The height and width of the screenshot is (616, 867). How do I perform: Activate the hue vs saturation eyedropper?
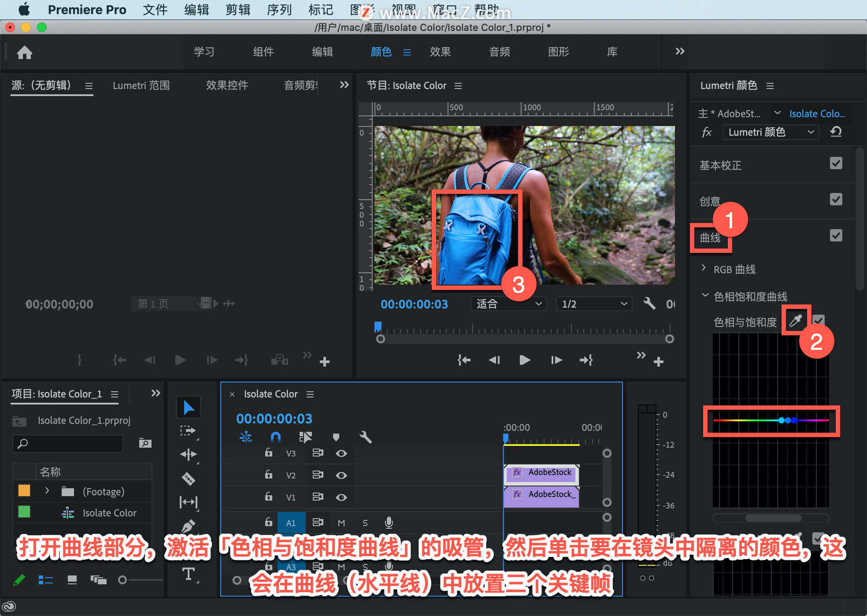point(796,320)
